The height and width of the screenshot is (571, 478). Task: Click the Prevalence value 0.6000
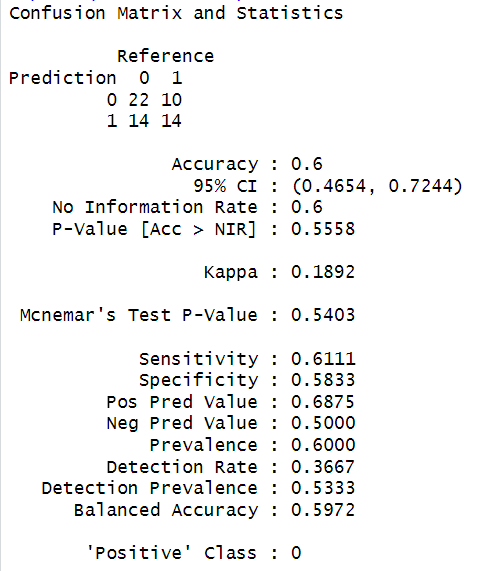pos(323,445)
